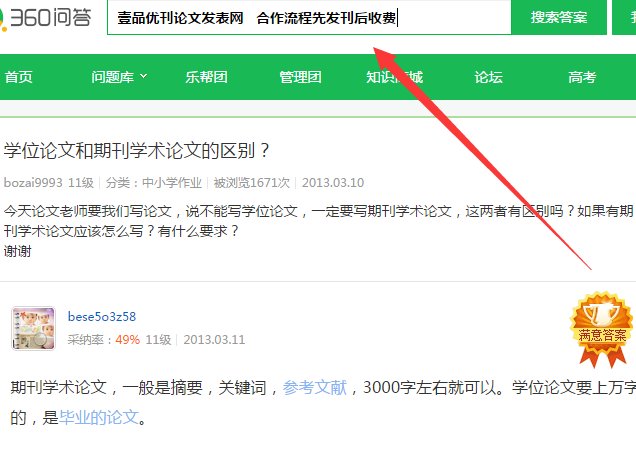Image resolution: width=636 pixels, height=453 pixels.
Task: Expand the 问题库 dropdown
Action: [x=119, y=77]
